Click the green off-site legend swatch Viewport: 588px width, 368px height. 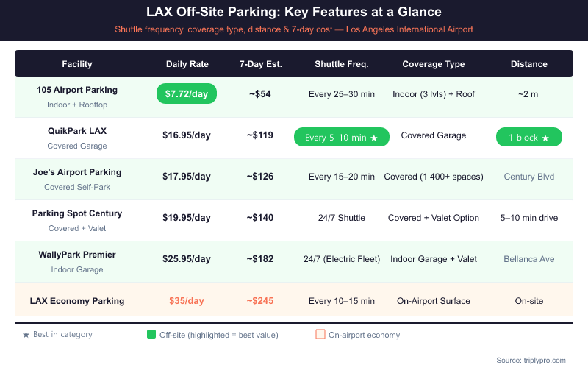151,335
